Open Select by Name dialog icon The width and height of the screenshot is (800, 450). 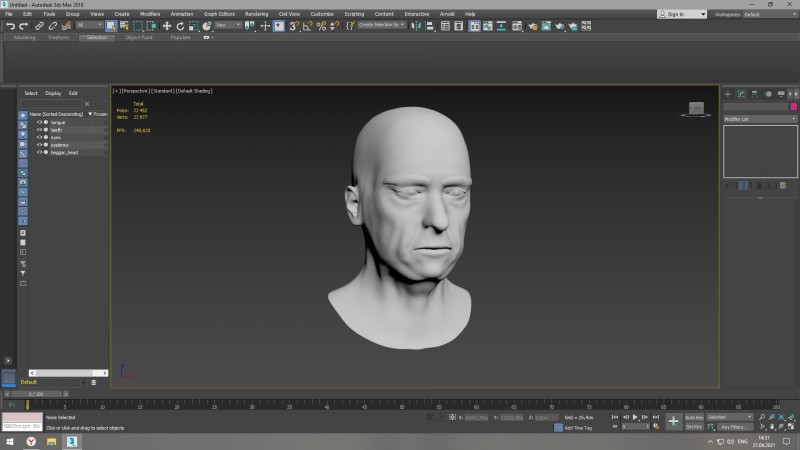pyautogui.click(x=124, y=26)
